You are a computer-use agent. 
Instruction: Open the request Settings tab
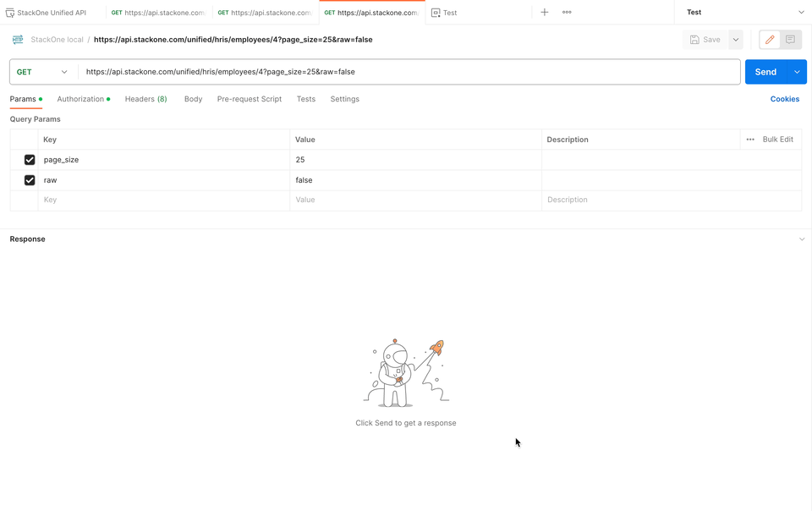[344, 99]
